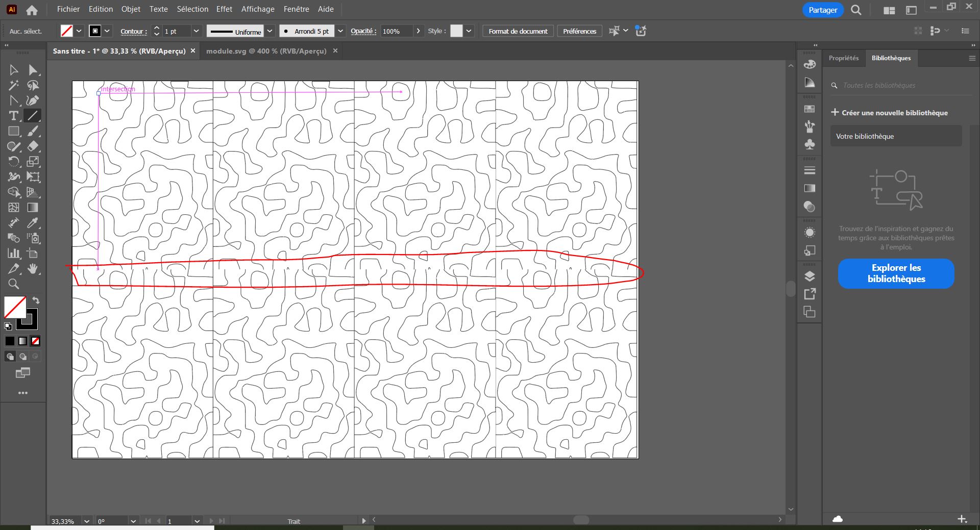Pick the Free Transform tool
Viewport: 980px width, 530px height.
coord(33,177)
